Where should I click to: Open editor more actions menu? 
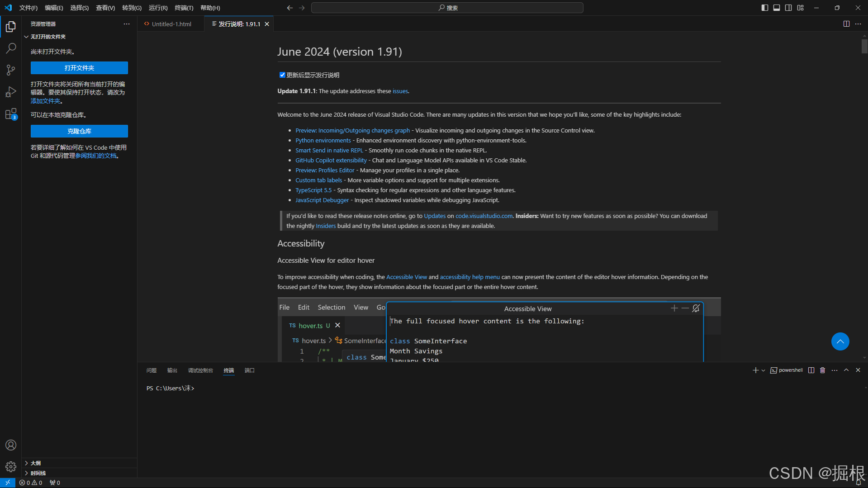tap(858, 24)
